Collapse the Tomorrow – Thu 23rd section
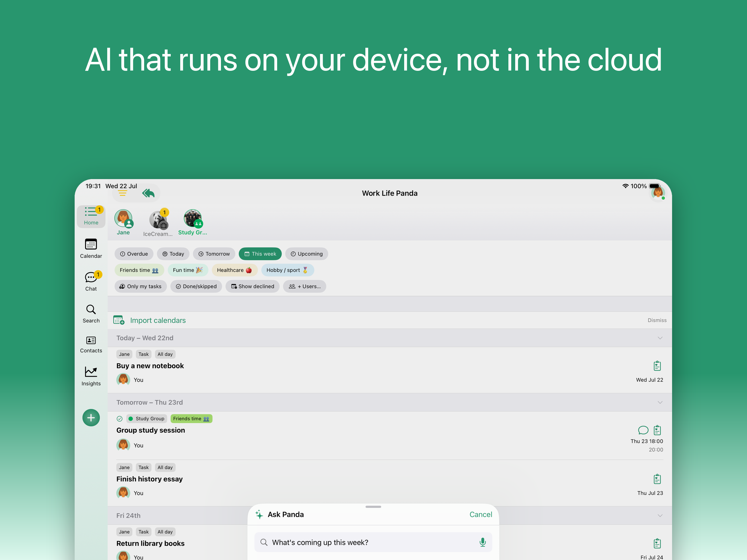The image size is (747, 560). coord(660,402)
